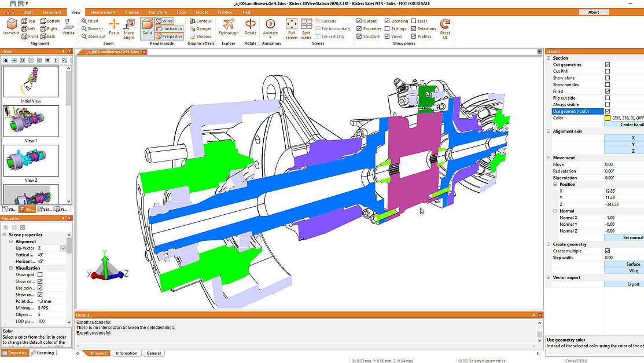This screenshot has width=644, height=363.
Task: Open the Animate tool
Action: coord(270,28)
